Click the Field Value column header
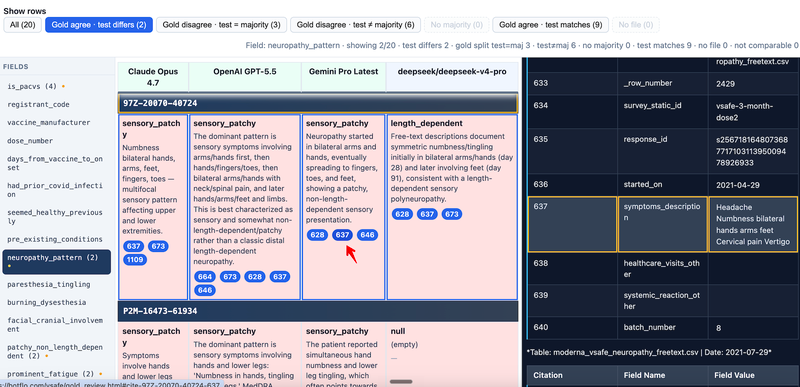800x387 pixels. point(754,375)
